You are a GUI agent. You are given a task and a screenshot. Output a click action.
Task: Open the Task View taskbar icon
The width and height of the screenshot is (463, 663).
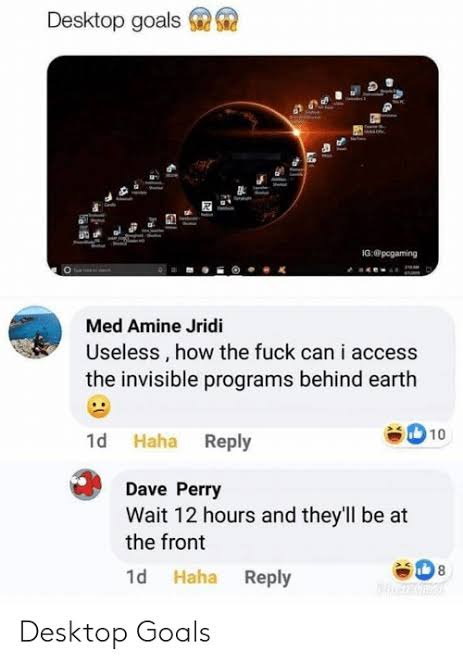(x=174, y=269)
